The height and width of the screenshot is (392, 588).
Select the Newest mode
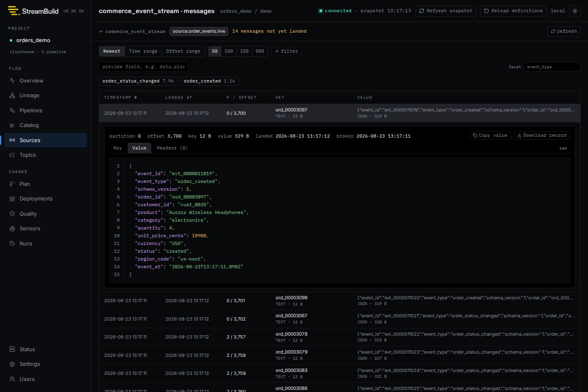click(x=111, y=51)
